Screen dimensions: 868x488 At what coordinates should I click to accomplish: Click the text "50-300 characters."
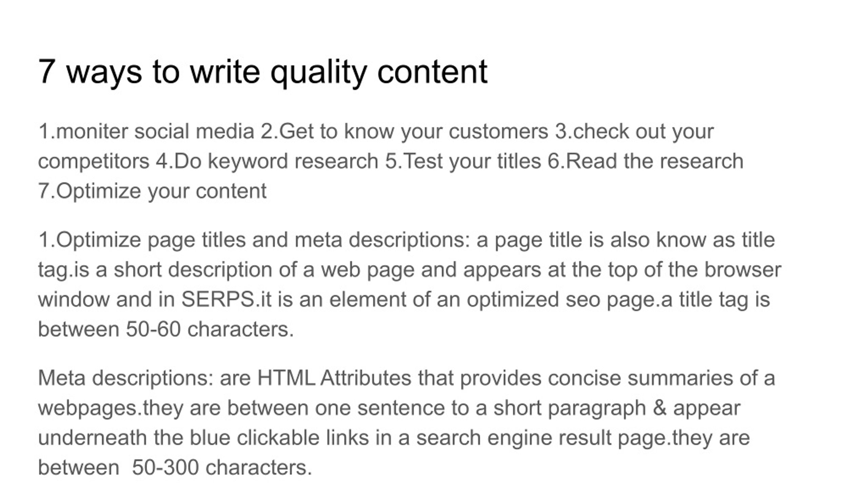222,467
